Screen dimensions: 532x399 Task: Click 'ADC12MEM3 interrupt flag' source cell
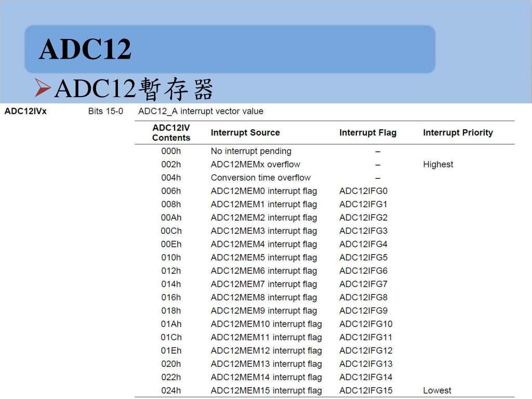pos(263,231)
